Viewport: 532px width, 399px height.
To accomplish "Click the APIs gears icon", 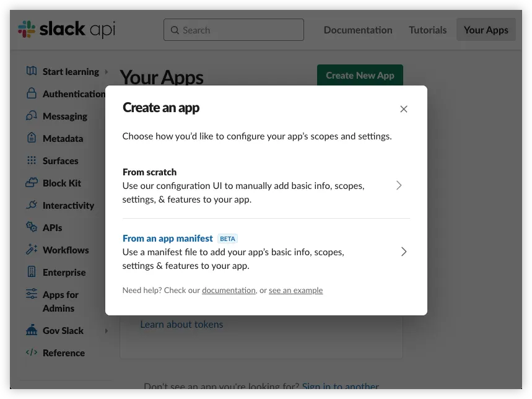I will tap(32, 227).
